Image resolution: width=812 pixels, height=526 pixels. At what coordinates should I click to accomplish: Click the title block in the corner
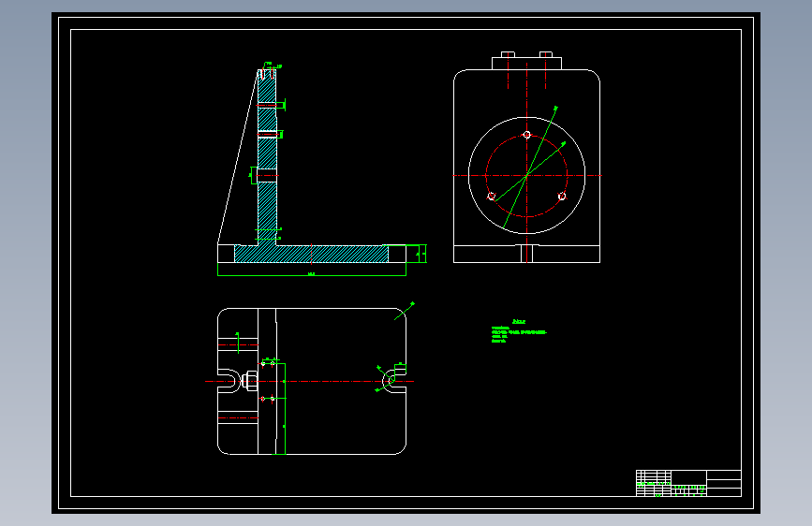(x=688, y=483)
